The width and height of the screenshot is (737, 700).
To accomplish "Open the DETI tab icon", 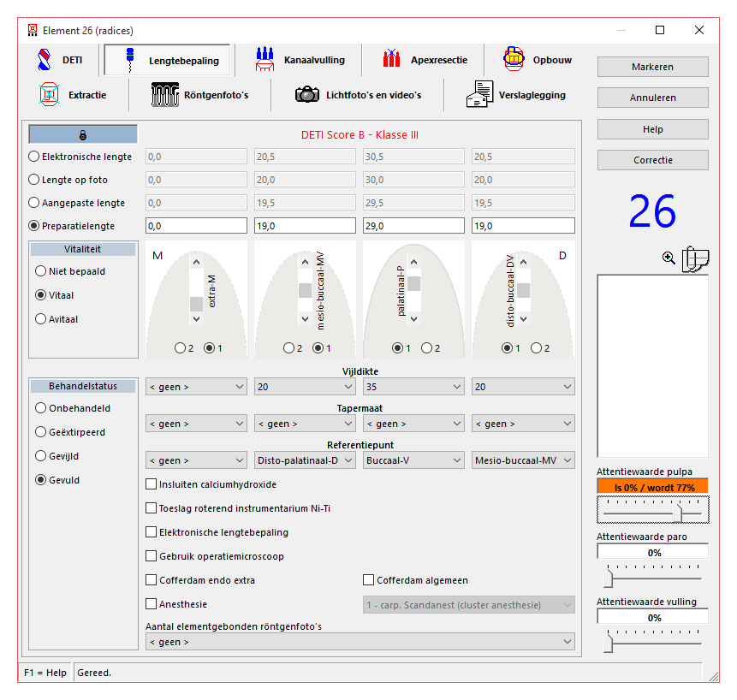I will coord(45,60).
